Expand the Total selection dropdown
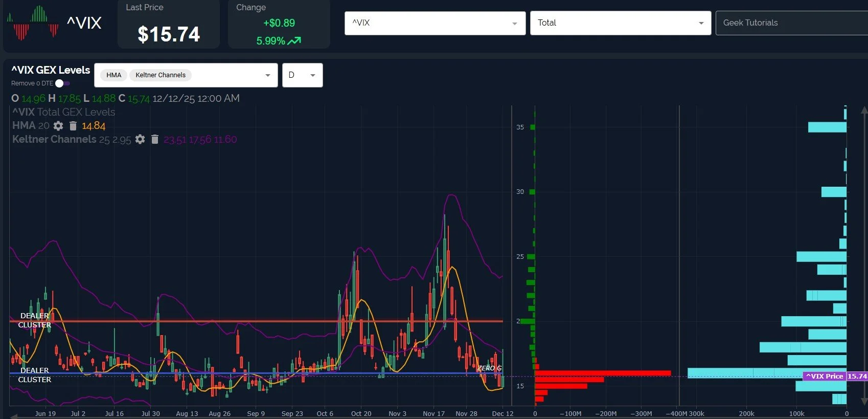The width and height of the screenshot is (868, 419). [621, 23]
